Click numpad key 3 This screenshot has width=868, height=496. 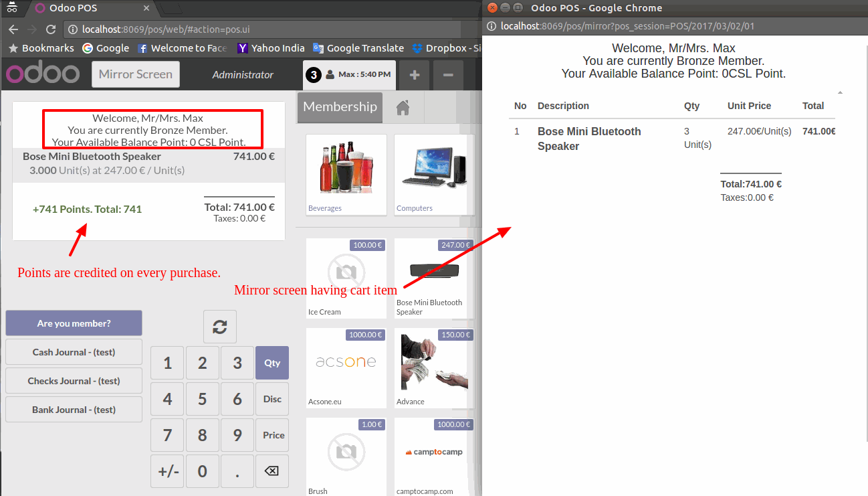click(237, 363)
